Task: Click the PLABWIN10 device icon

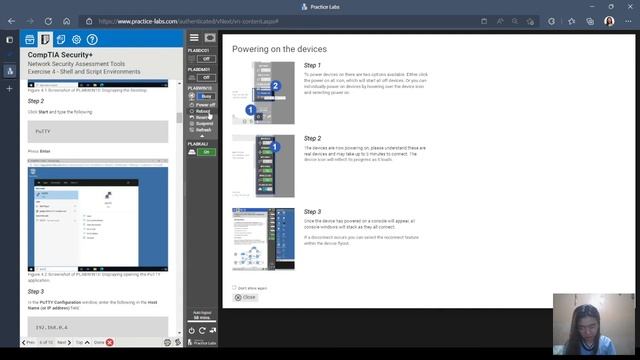Action: pos(192,96)
